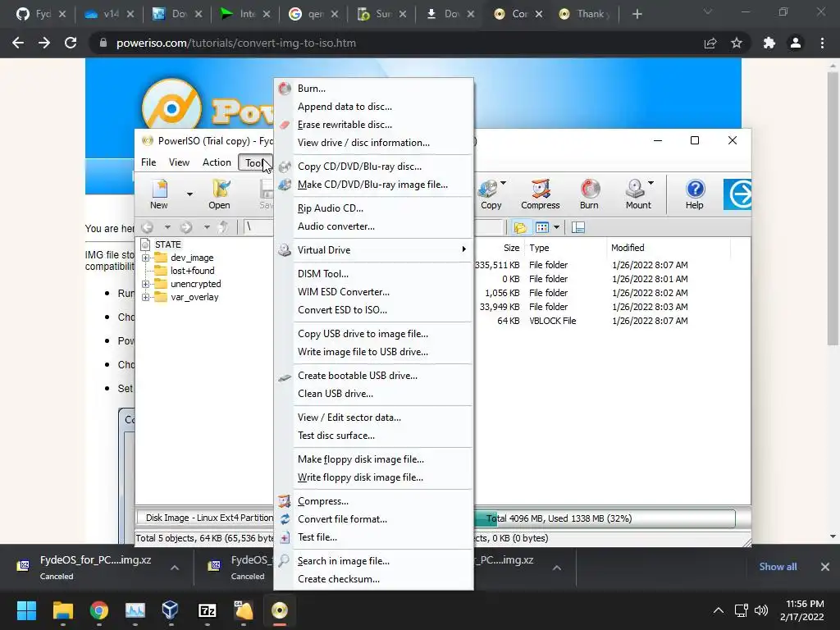840x630 pixels.
Task: Close the downloads bar
Action: pos(825,567)
